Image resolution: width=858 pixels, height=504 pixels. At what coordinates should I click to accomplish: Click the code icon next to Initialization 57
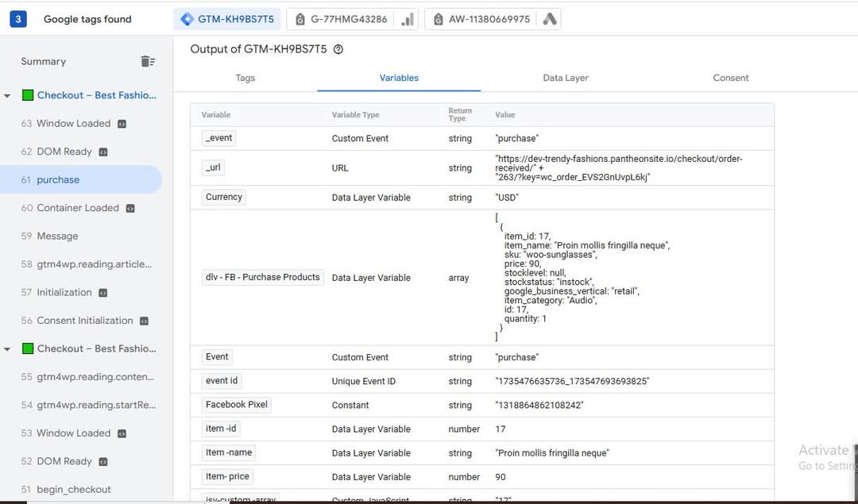tap(102, 293)
